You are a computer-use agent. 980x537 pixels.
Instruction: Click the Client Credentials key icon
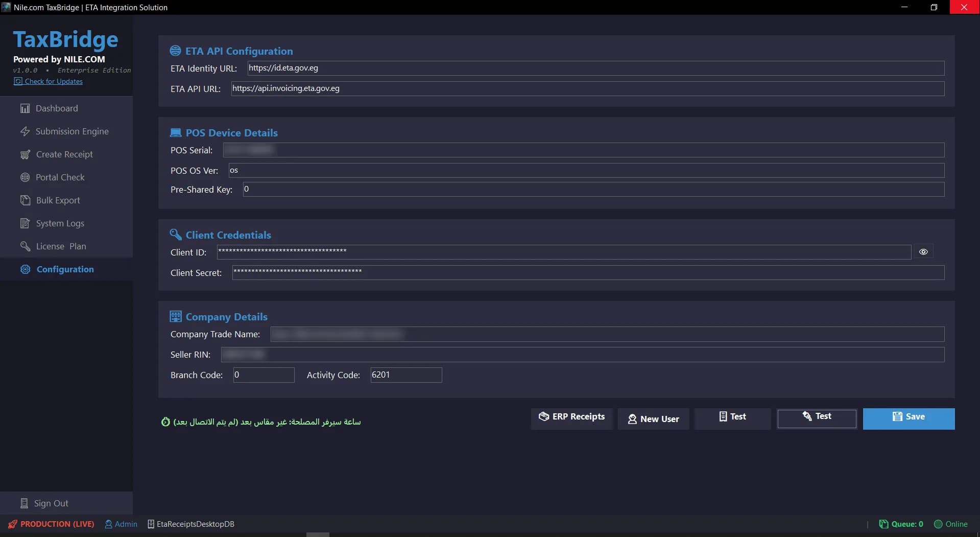tap(175, 235)
